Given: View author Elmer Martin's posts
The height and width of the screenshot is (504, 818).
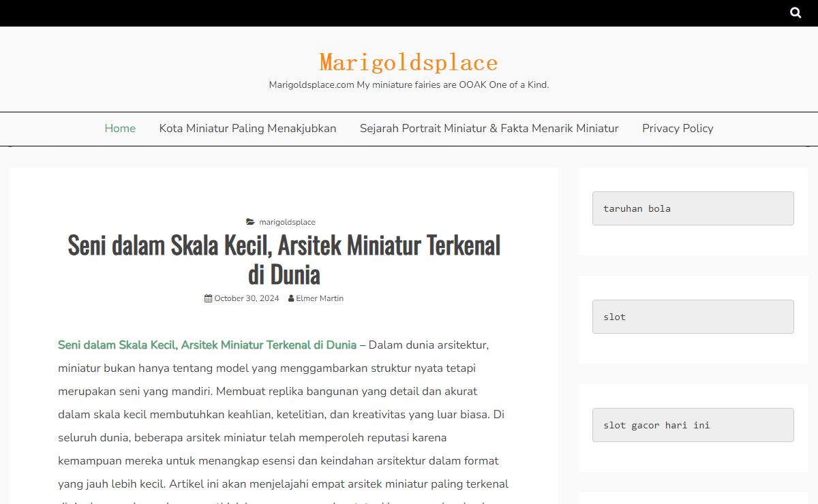Looking at the screenshot, I should [320, 298].
